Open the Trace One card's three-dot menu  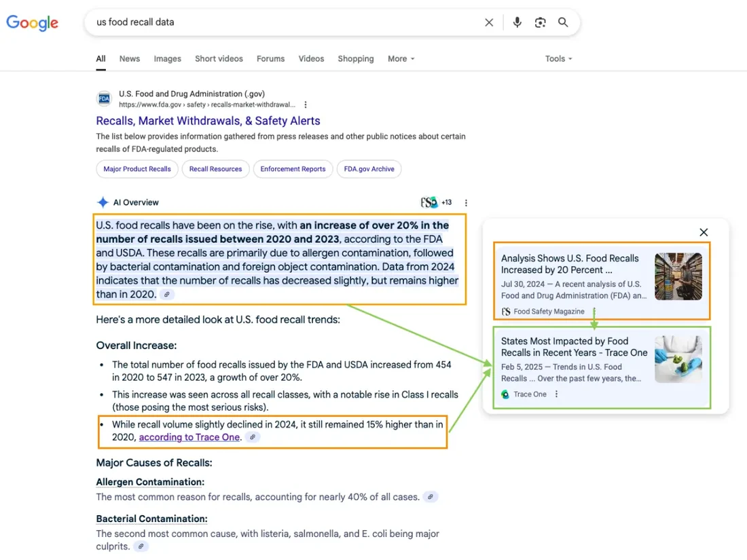pyautogui.click(x=556, y=394)
